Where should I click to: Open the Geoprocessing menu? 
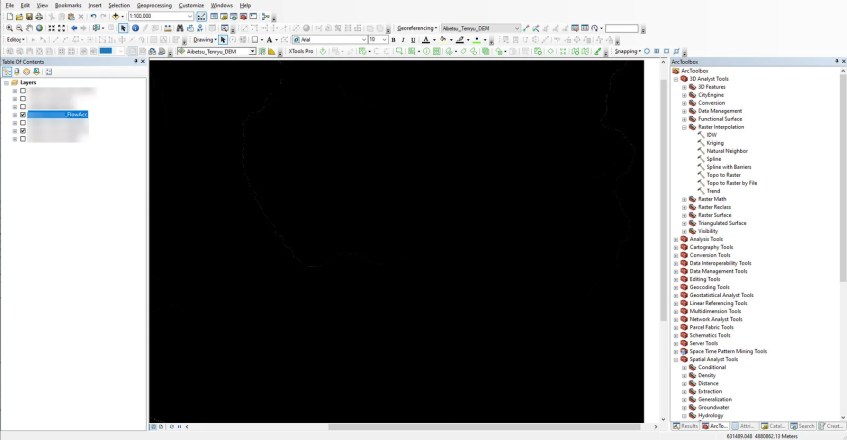tap(154, 5)
